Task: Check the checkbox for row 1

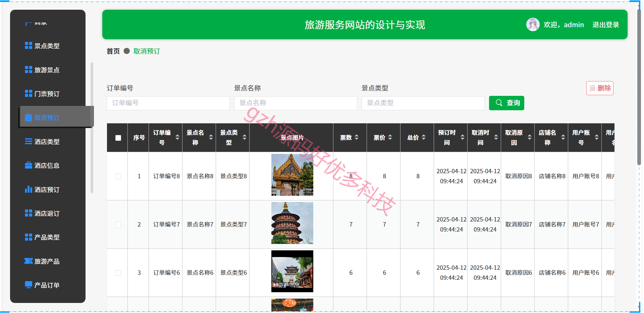Action: point(118,176)
